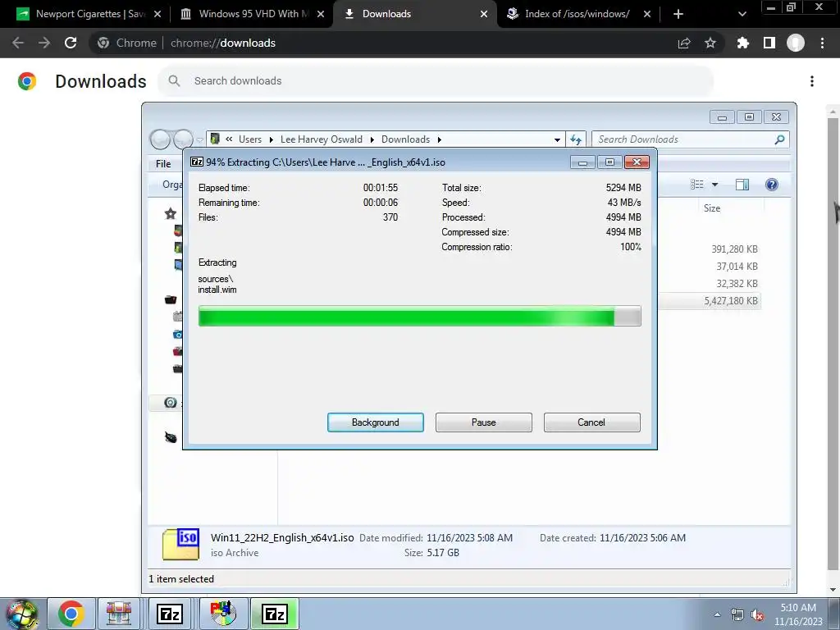This screenshot has width=840, height=630.
Task: Click the Windows Start orb
Action: [22, 614]
